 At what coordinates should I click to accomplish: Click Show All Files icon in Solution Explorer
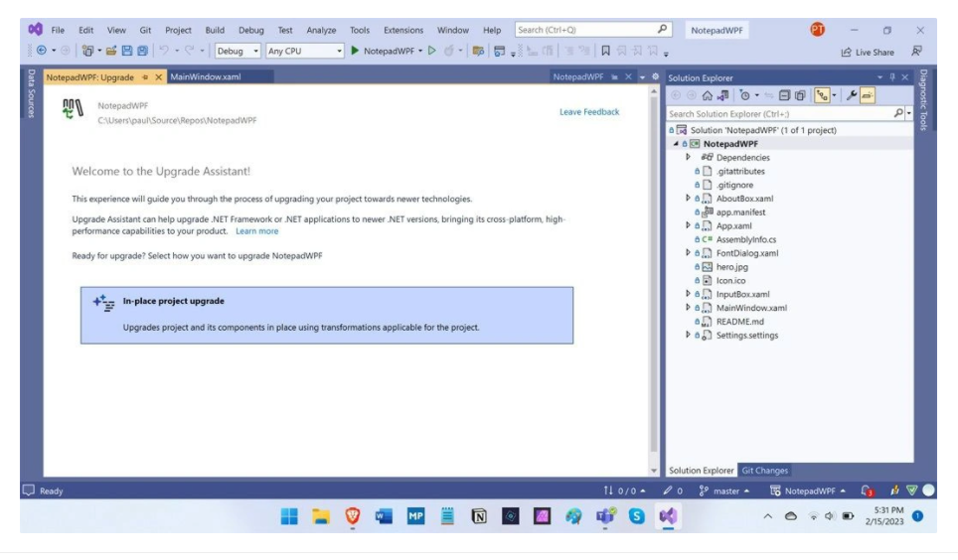(800, 95)
